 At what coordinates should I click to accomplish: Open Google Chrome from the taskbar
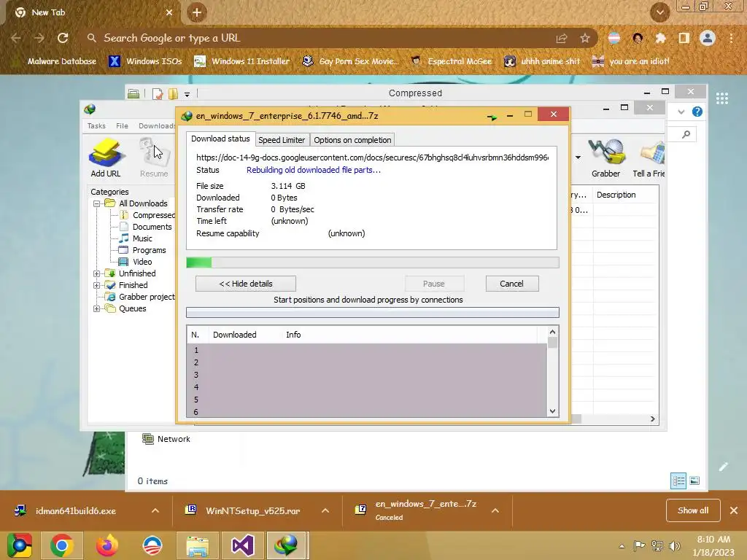(x=61, y=545)
